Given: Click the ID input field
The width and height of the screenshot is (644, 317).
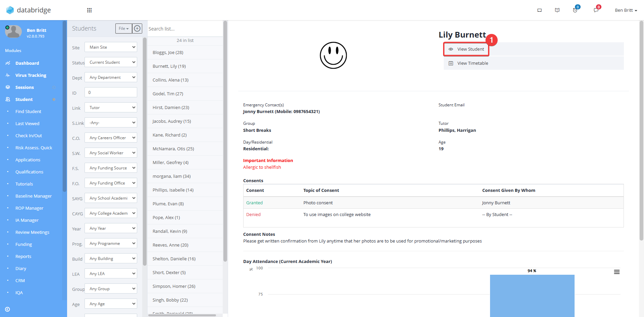Looking at the screenshot, I should (x=111, y=93).
